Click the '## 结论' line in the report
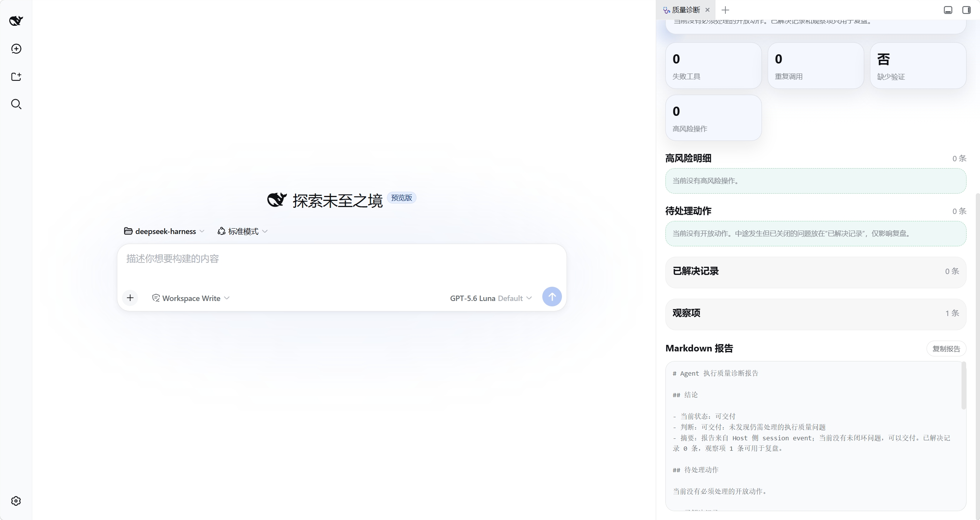The width and height of the screenshot is (980, 520). point(685,395)
